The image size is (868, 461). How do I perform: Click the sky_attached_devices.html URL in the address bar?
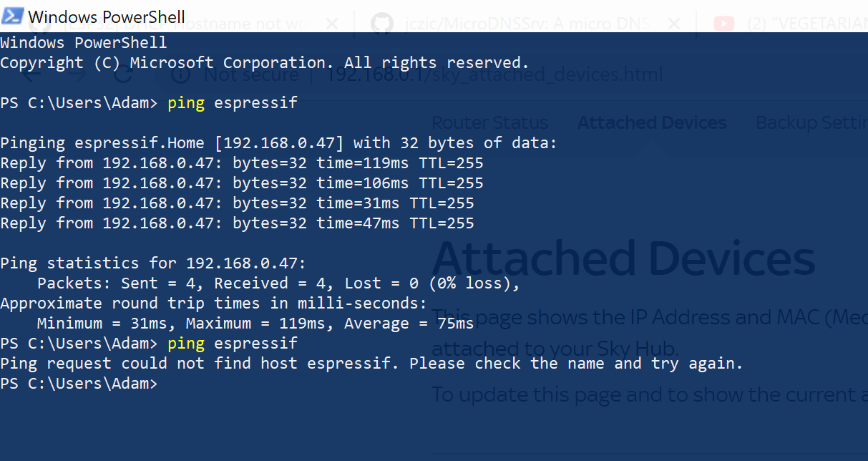tap(494, 74)
